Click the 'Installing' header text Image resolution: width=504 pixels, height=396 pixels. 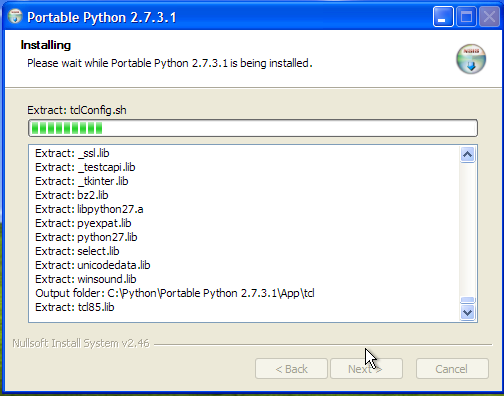[x=46, y=45]
